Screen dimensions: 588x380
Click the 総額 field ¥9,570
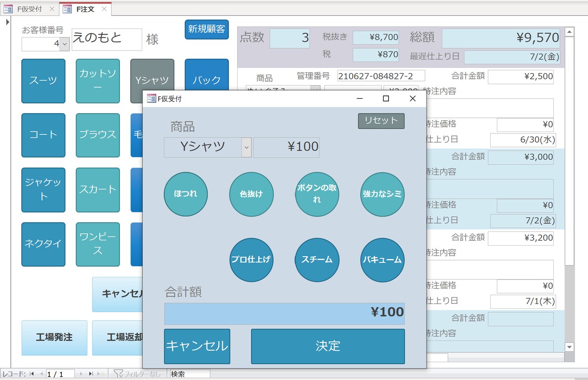(x=501, y=38)
